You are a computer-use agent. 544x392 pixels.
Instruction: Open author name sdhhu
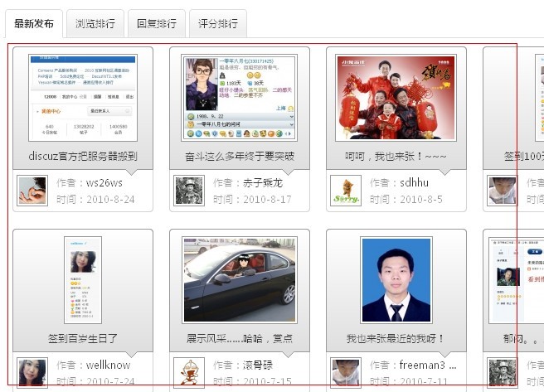[x=414, y=182]
